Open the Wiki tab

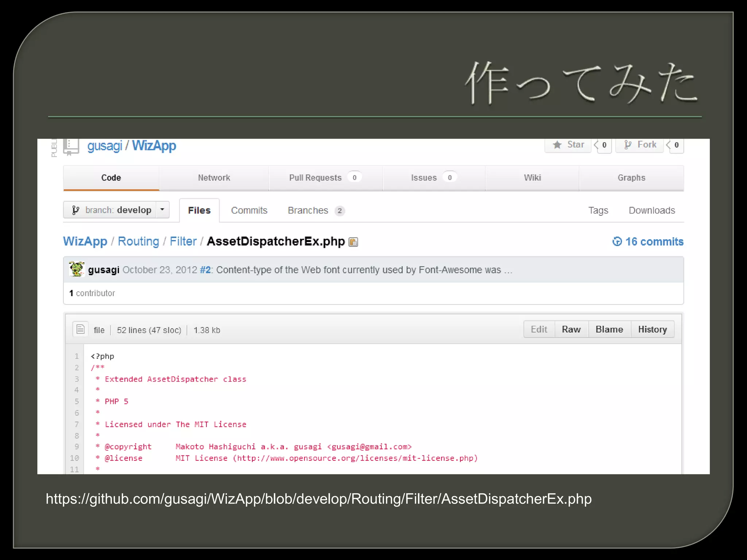pyautogui.click(x=532, y=178)
